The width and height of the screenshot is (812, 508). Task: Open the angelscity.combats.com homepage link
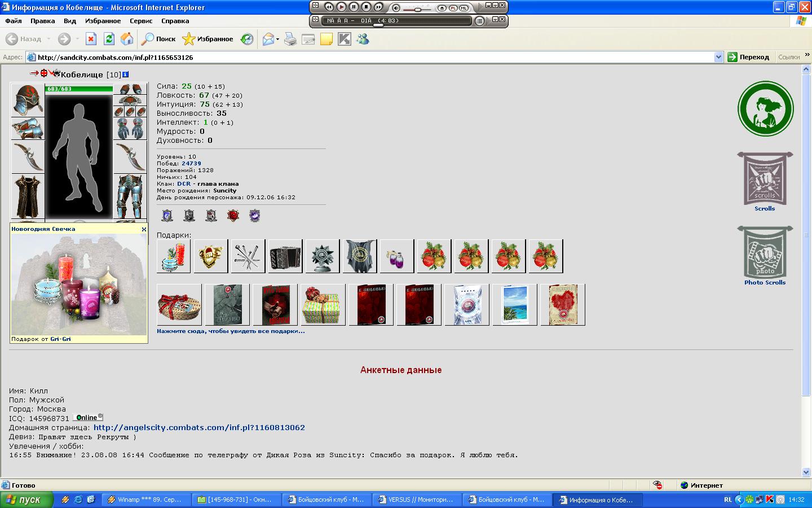[x=199, y=428]
